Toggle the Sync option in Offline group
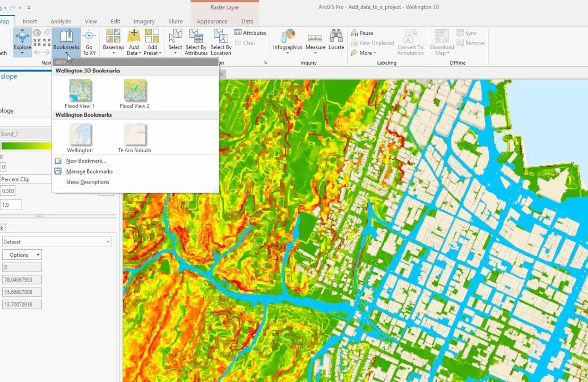Viewport: 588px width, 382px height. click(468, 33)
